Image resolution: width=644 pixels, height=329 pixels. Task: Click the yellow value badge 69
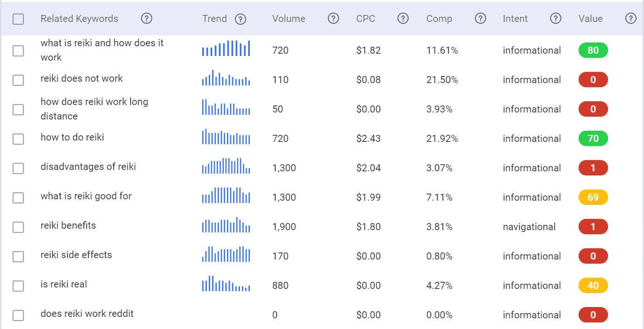pyautogui.click(x=593, y=197)
